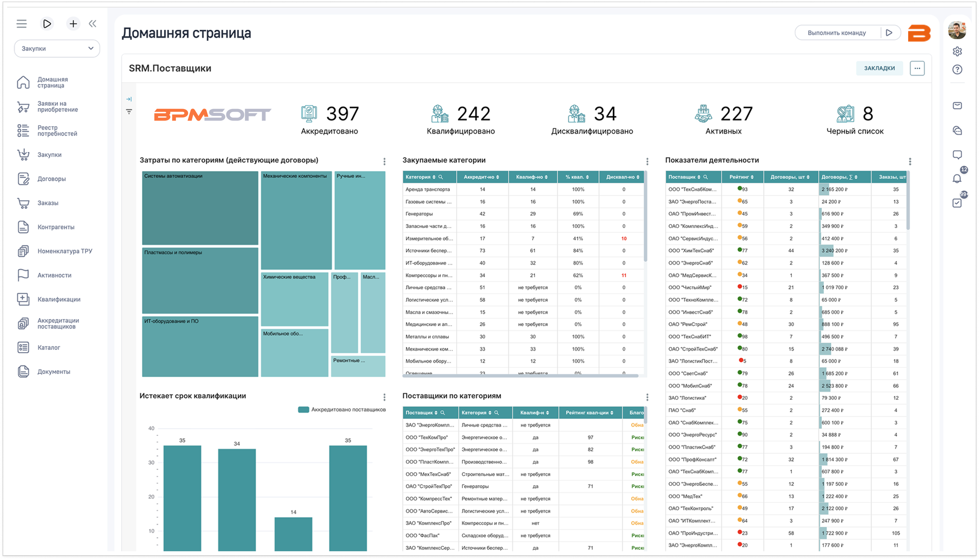Open the email envelope icon

pos(958,105)
